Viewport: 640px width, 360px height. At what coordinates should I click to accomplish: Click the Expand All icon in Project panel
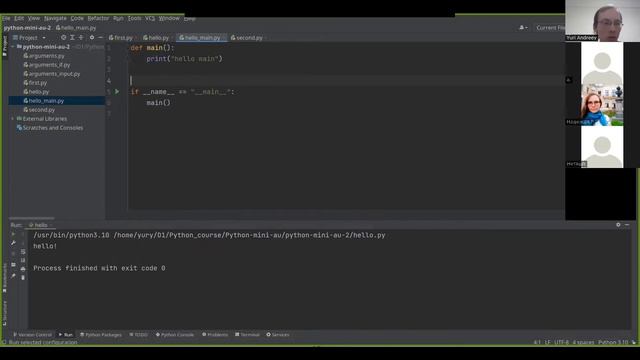[72, 38]
